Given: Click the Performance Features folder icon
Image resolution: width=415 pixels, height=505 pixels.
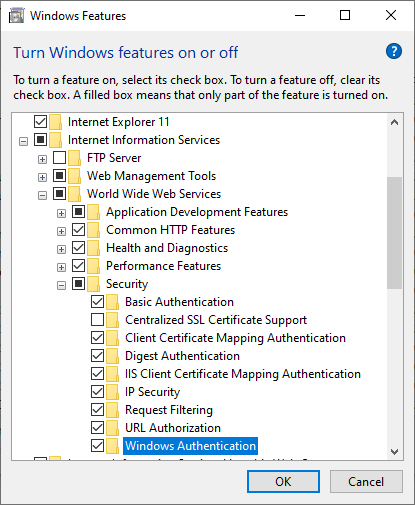Looking at the screenshot, I should tap(93, 266).
